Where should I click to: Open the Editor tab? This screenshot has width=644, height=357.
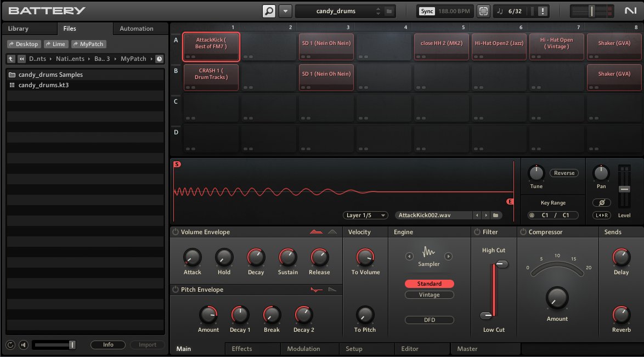[x=409, y=349]
